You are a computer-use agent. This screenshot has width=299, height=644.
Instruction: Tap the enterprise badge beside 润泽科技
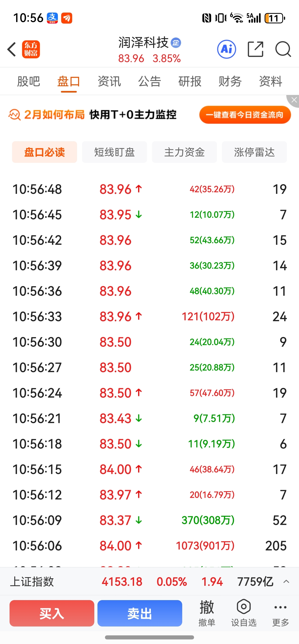coord(176,43)
